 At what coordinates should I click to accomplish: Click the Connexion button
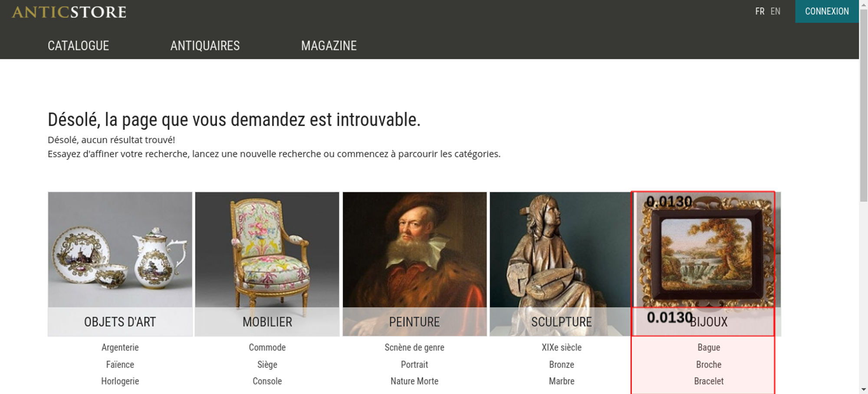[x=827, y=11]
